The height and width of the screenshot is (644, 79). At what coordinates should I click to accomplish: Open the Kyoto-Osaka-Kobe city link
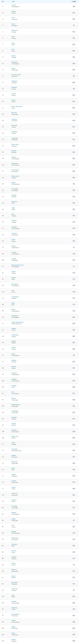click(x=17, y=107)
